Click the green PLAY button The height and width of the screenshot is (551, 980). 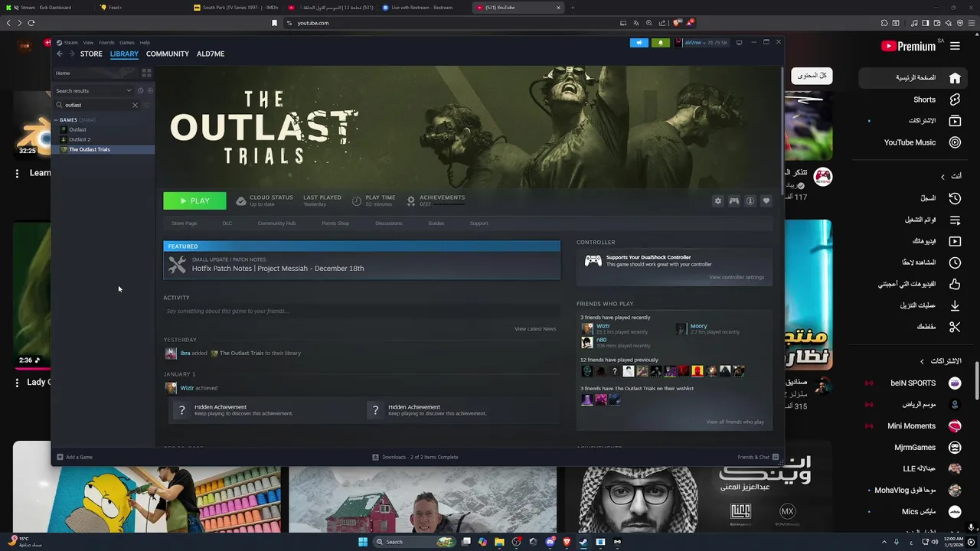(x=194, y=201)
